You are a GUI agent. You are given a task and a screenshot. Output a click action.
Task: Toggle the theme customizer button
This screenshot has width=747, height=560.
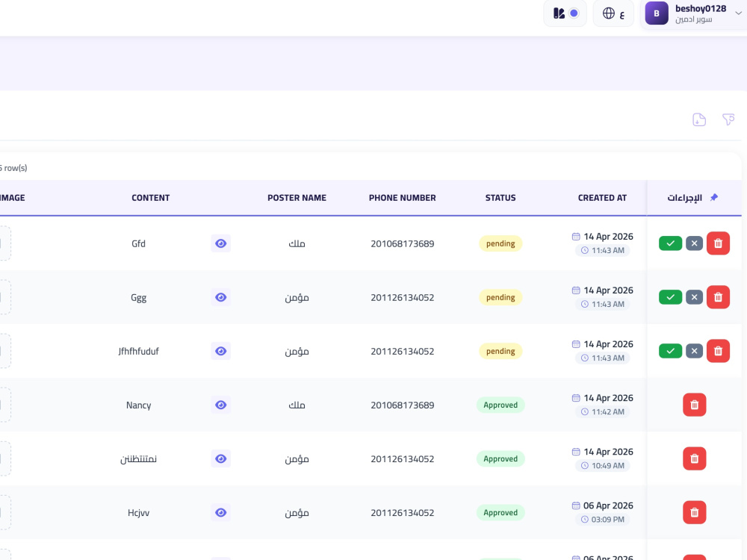(x=565, y=13)
